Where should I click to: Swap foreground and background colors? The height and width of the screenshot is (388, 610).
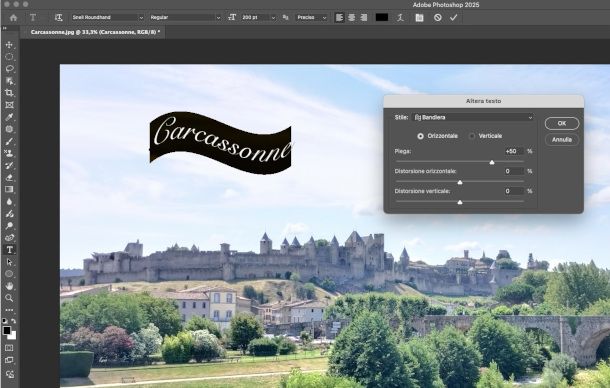(14, 321)
